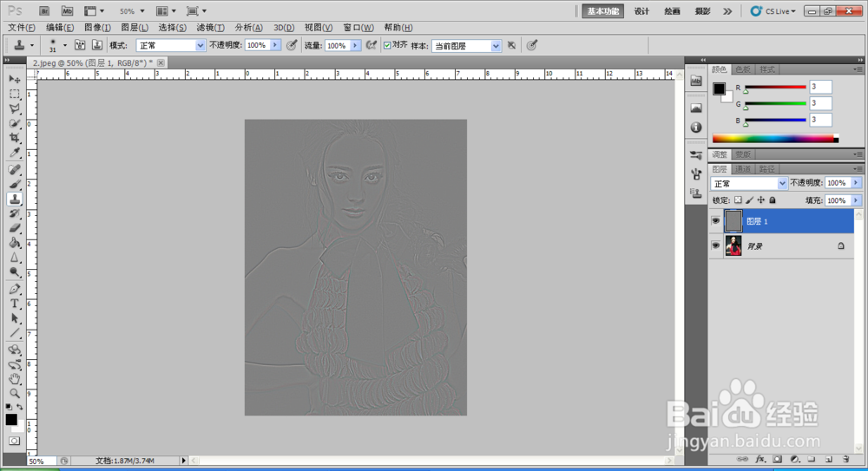Toggle lock all in Layers panel
The image size is (868, 471).
[773, 200]
